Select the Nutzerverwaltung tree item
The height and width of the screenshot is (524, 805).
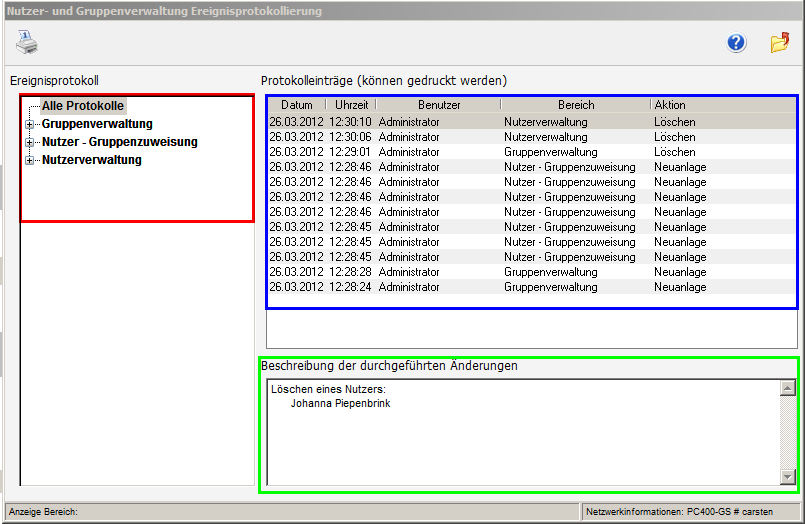click(91, 160)
